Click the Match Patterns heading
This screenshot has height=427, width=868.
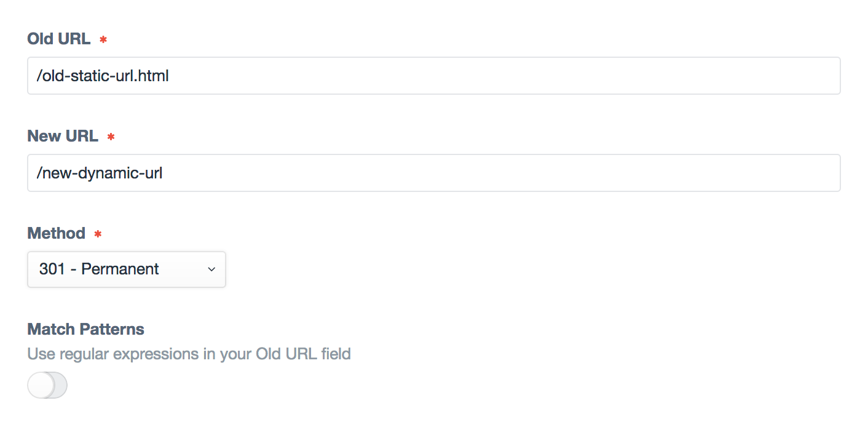tap(85, 329)
